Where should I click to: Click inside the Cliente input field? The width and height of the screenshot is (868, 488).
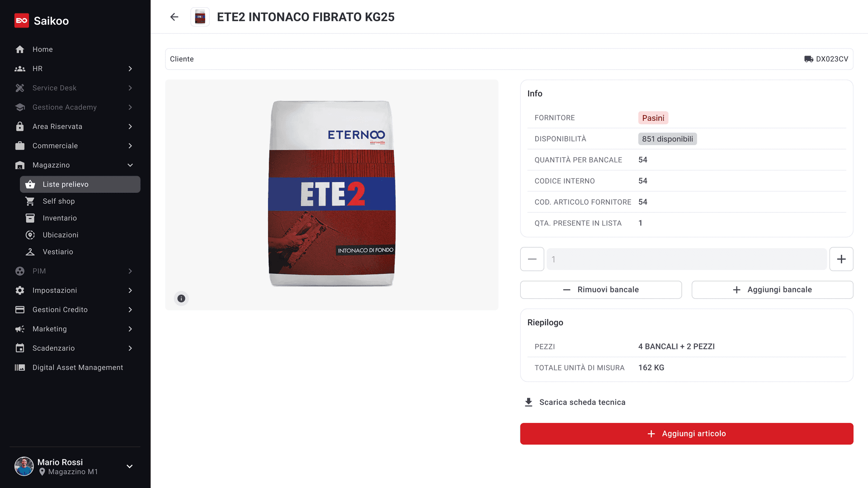316,59
